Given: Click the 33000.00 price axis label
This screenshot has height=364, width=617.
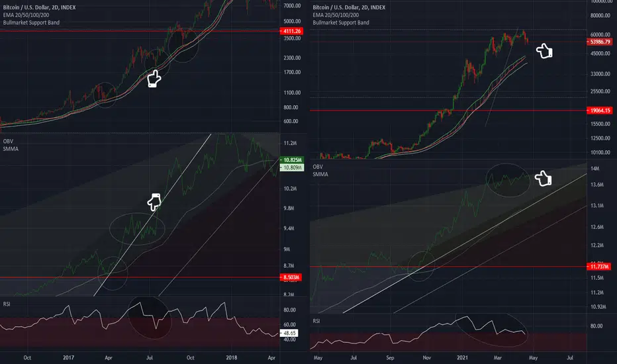Looking at the screenshot, I should 600,74.
